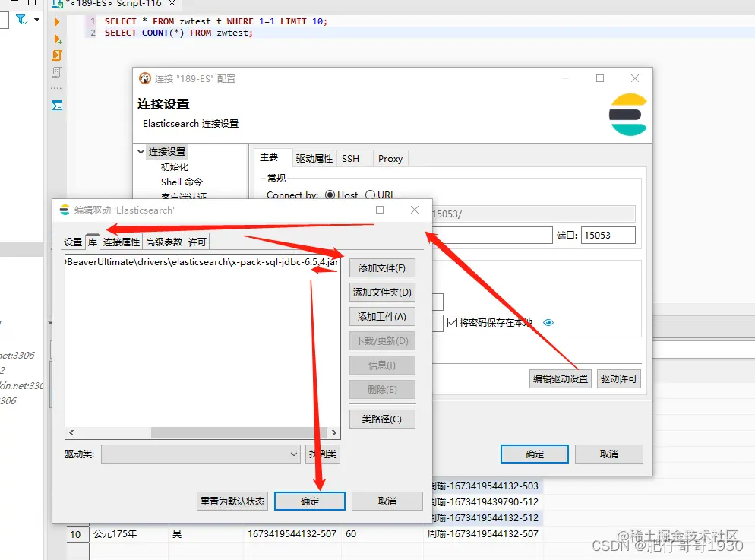Select the URL radio button
Viewport: 755px width, 560px height.
pyautogui.click(x=370, y=195)
